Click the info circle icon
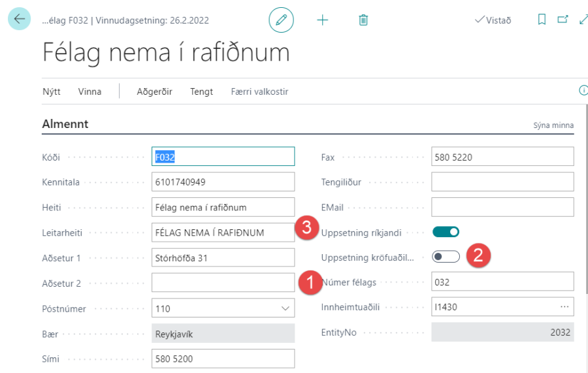This screenshot has height=373, width=588. point(583,91)
